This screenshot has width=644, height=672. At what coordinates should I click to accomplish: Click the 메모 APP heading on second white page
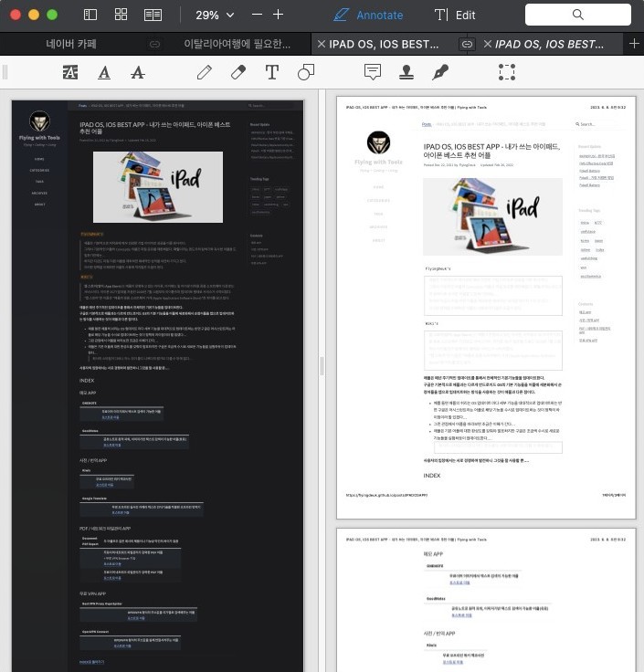tap(434, 554)
